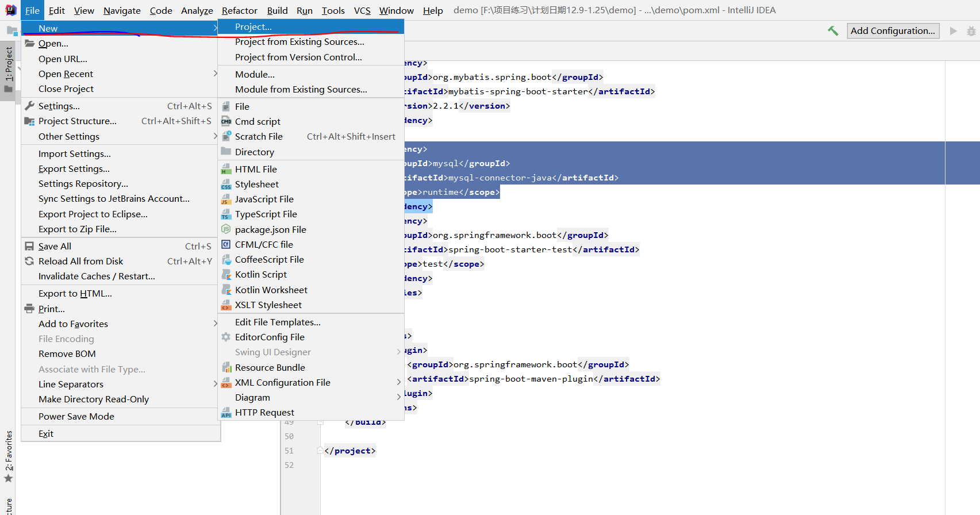Image resolution: width=980 pixels, height=515 pixels.
Task: Choose Module... from the New submenu
Action: (x=311, y=74)
